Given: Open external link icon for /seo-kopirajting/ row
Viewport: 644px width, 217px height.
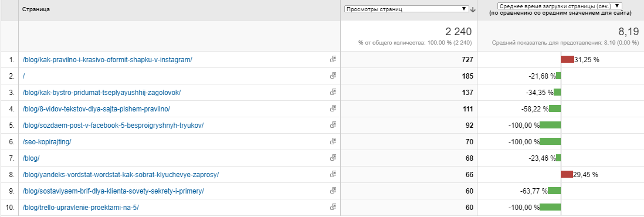Looking at the screenshot, I should (x=333, y=141).
